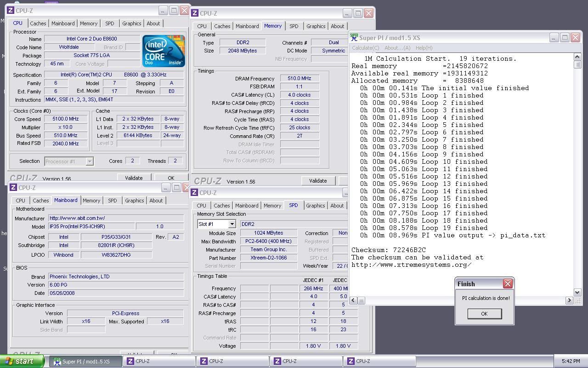The image size is (588, 368).
Task: Open the About...(A) menu in Super PI
Action: pyautogui.click(x=397, y=48)
